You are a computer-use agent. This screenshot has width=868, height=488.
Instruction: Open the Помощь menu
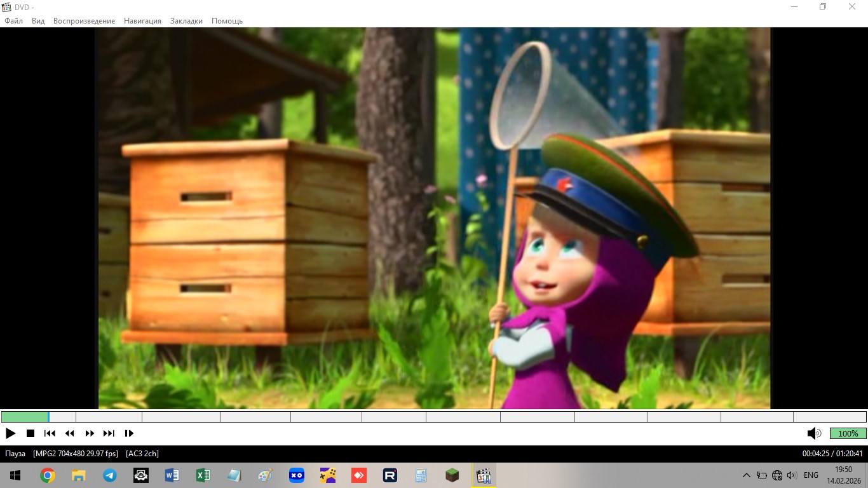(227, 21)
